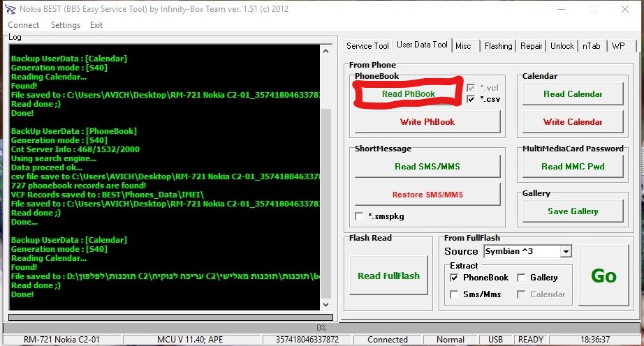Click log line 'Data proceed ok...'
The image size is (644, 346).
pos(46,167)
